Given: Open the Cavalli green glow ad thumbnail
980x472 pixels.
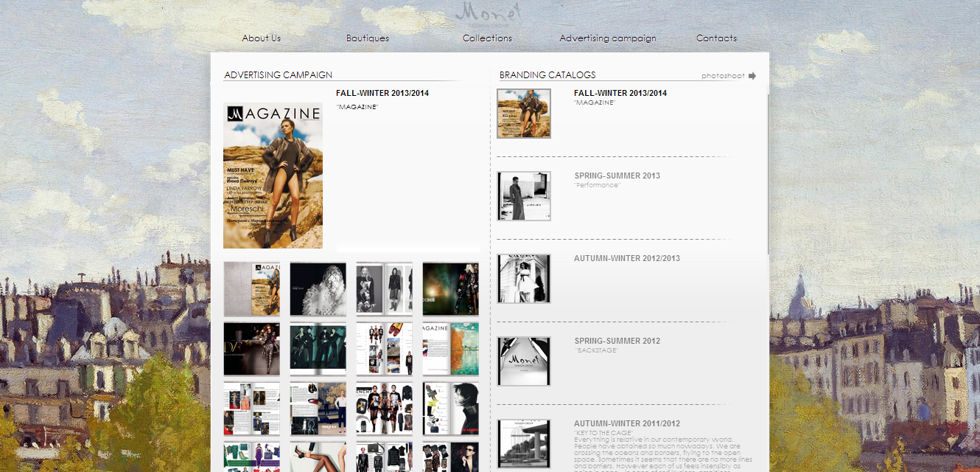Looking at the screenshot, I should (x=451, y=289).
